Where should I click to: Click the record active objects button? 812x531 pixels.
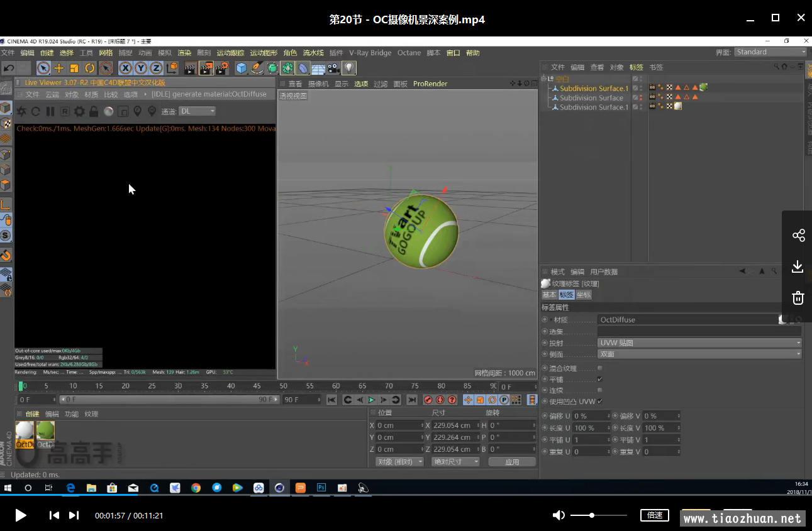(x=428, y=400)
